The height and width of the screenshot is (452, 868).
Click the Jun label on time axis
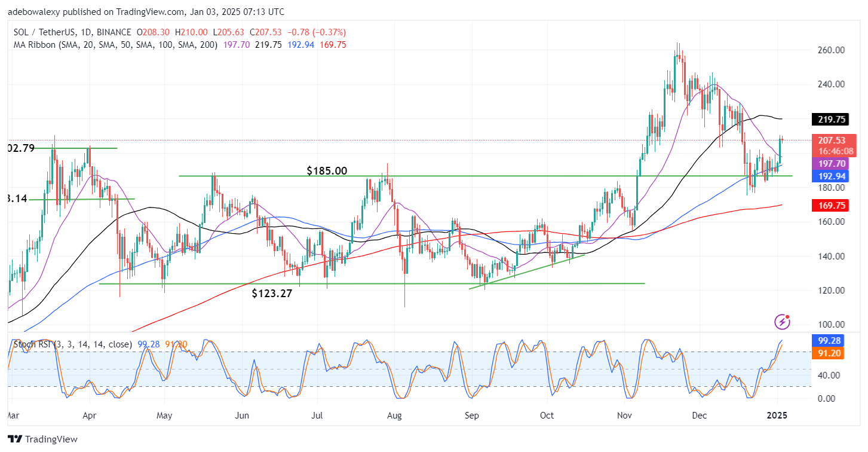tap(242, 414)
